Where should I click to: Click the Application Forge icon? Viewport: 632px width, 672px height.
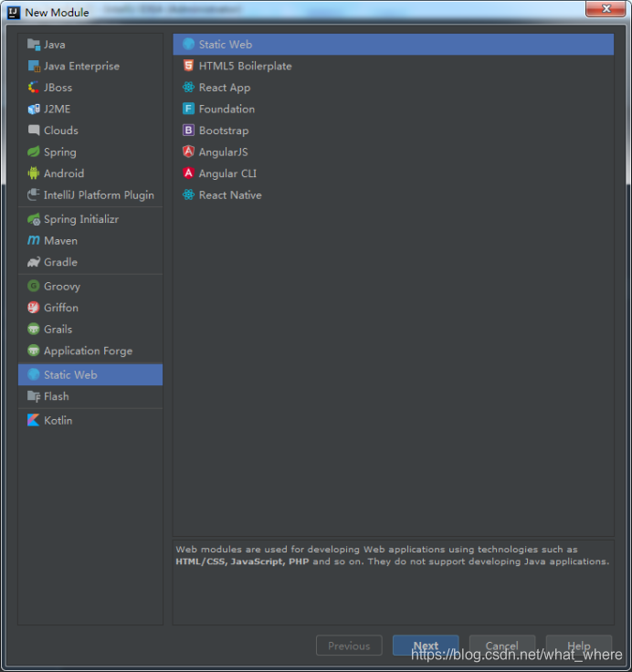click(34, 351)
